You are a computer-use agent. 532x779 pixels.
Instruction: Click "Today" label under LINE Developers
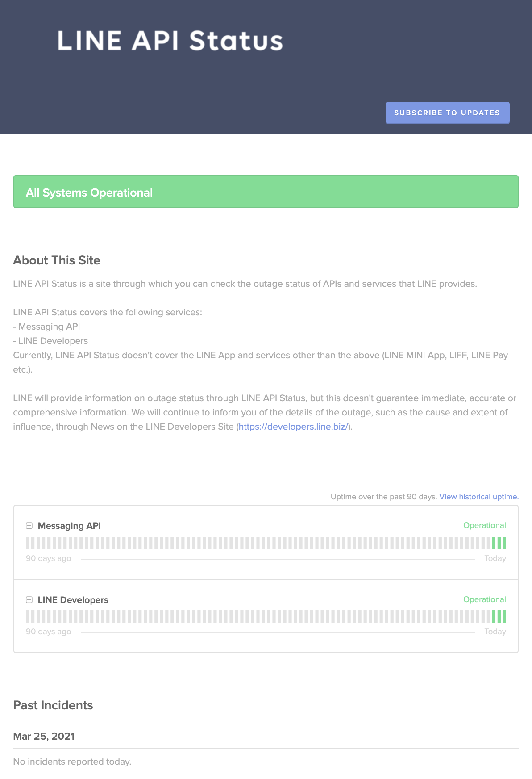[495, 632]
